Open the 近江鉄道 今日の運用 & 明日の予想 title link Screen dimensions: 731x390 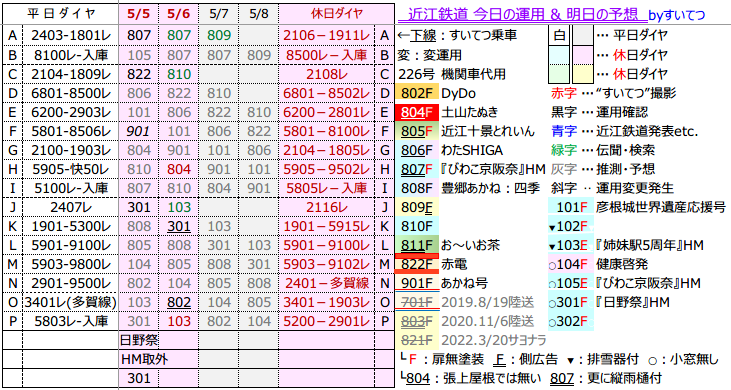coord(523,14)
